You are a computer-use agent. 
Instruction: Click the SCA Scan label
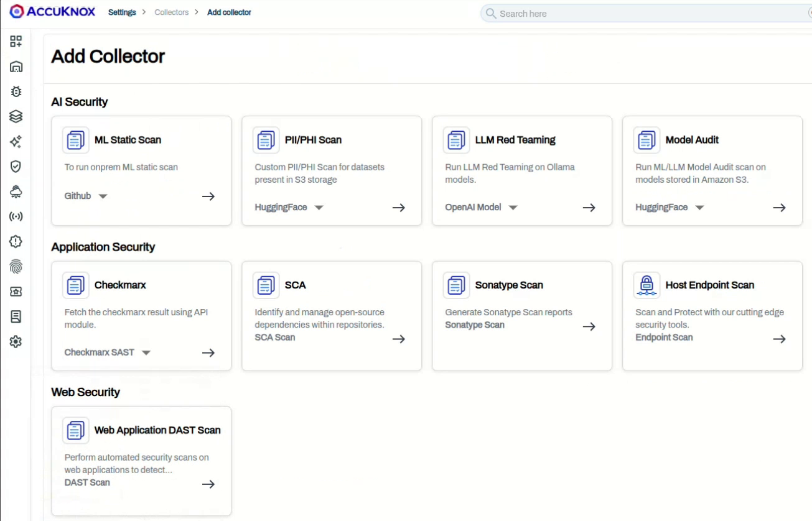tap(275, 338)
